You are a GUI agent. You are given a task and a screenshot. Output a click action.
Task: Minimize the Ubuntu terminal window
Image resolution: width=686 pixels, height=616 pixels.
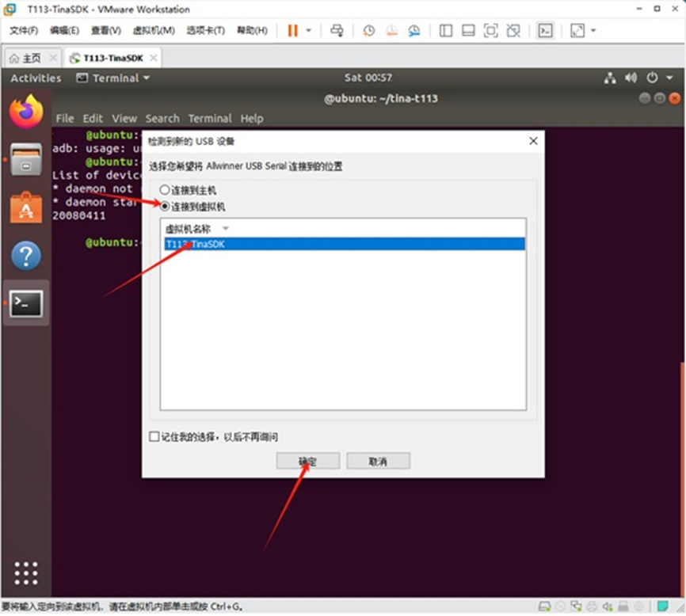coord(645,98)
